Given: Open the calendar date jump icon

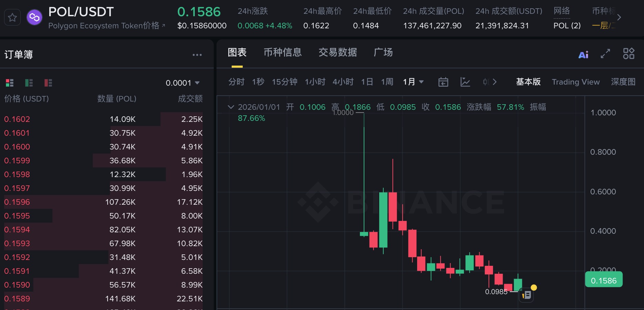Looking at the screenshot, I should point(443,82).
